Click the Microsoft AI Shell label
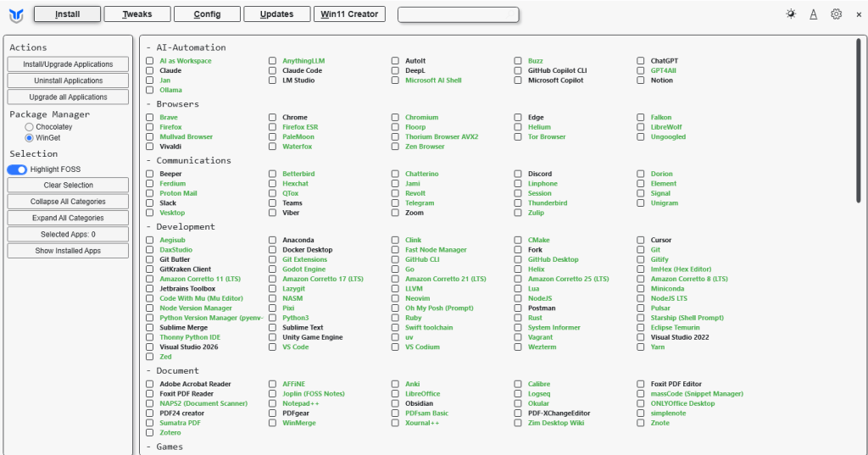The height and width of the screenshot is (455, 868). coord(433,80)
